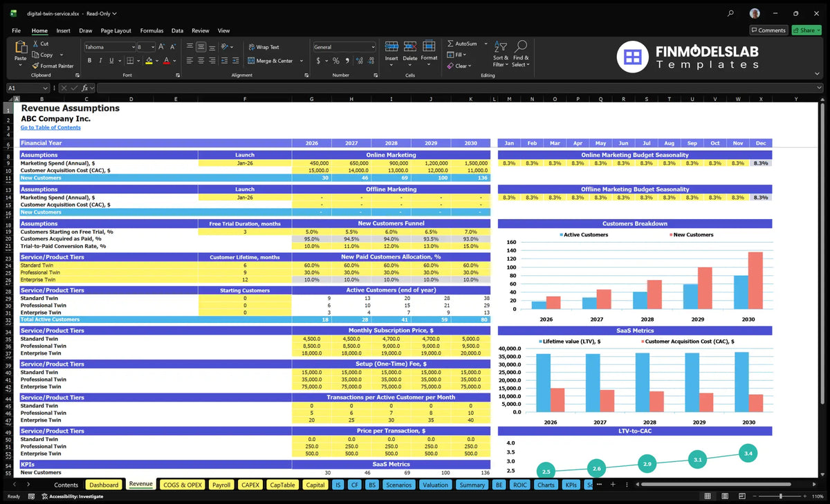Click the zoom slider in status bar

[782, 496]
